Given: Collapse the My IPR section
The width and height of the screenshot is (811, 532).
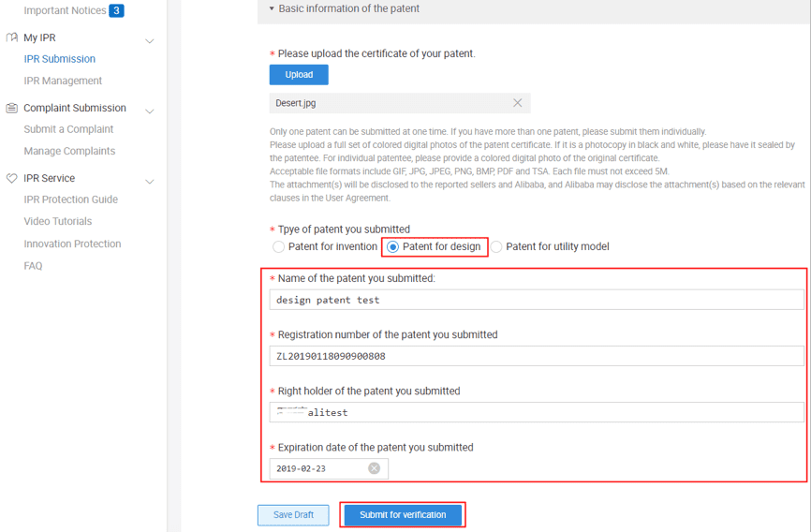Looking at the screenshot, I should coord(150,41).
